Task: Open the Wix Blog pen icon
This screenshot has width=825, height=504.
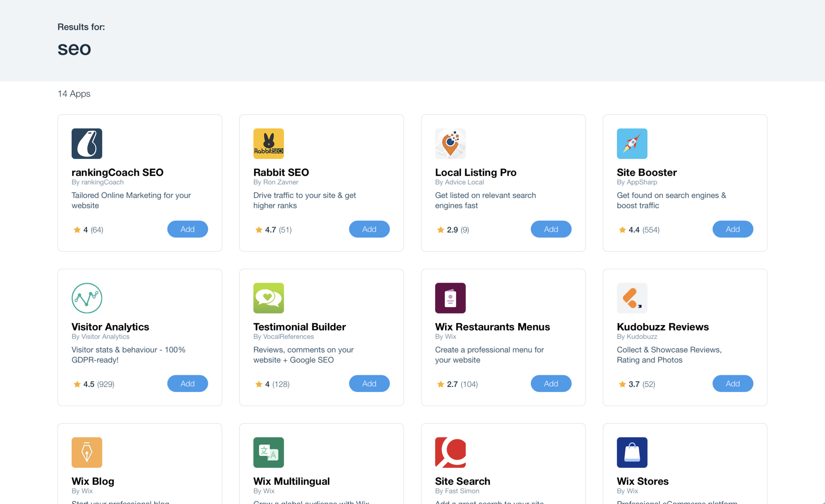Action: [x=87, y=452]
